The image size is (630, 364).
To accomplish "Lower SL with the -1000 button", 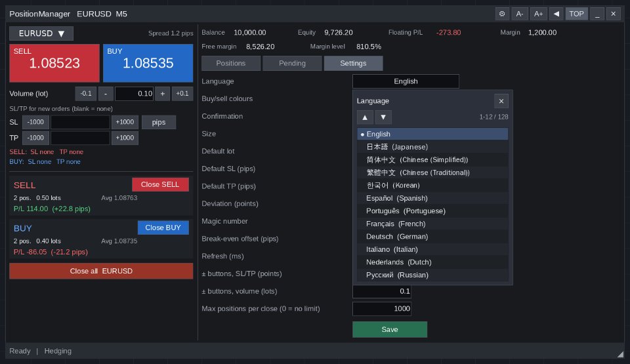I will [35, 122].
